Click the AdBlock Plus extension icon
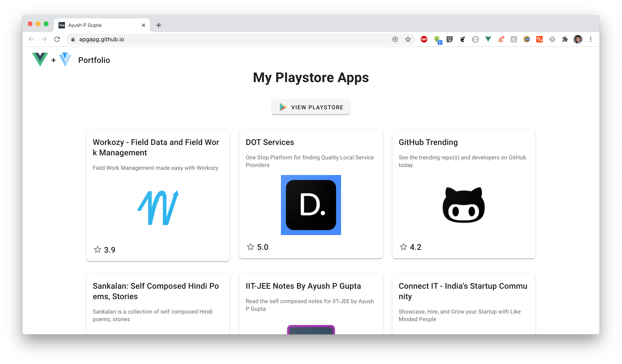The width and height of the screenshot is (622, 364). point(424,39)
